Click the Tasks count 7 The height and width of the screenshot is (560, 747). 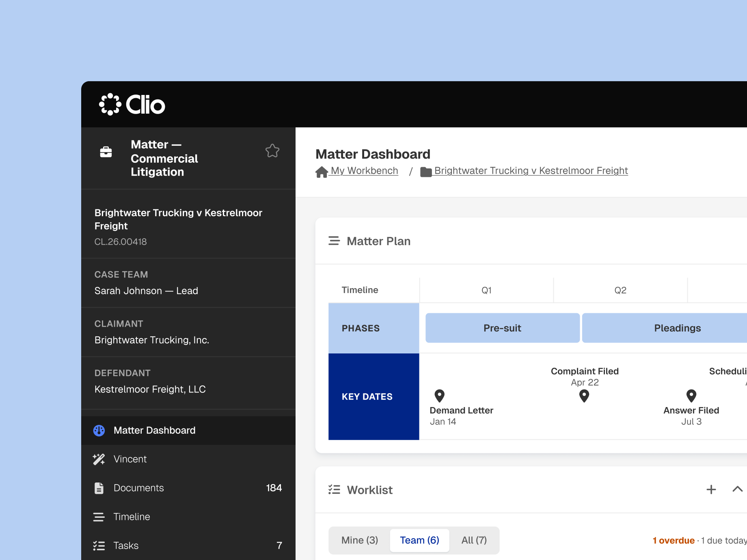tap(279, 545)
